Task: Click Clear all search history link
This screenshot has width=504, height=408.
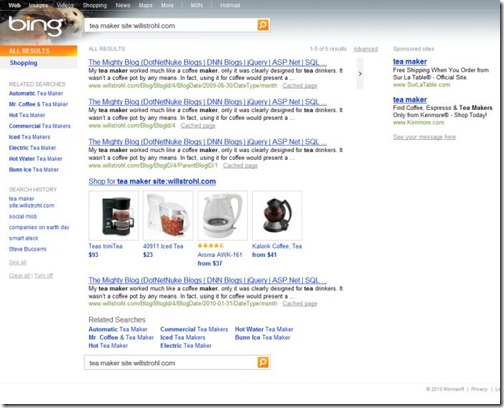Action: [19, 276]
